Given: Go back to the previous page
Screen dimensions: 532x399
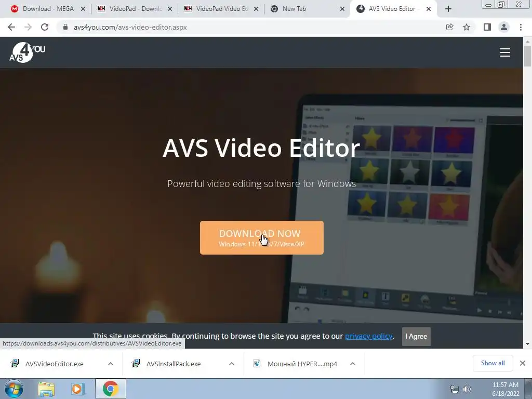Looking at the screenshot, I should point(11,27).
